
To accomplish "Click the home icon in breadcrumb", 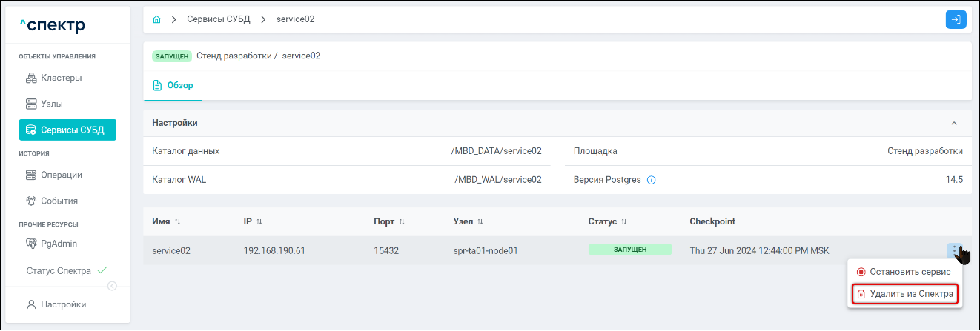I will click(156, 19).
